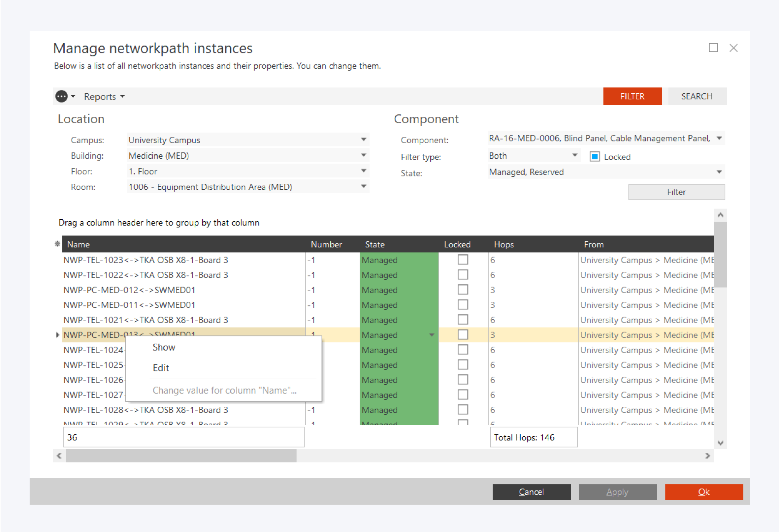
Task: Click the asterisk column chooser icon
Action: tap(57, 244)
